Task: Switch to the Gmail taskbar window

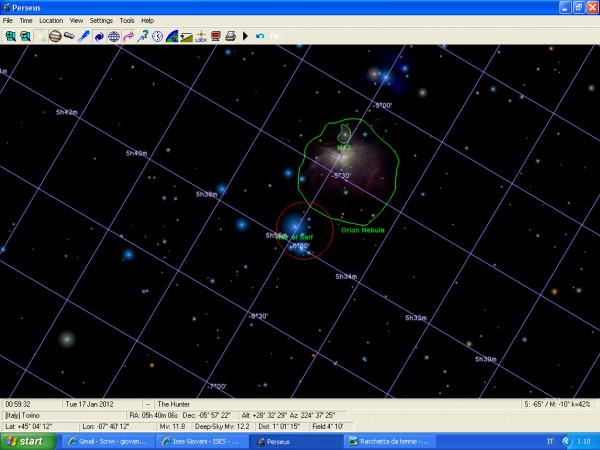Action: [x=107, y=441]
